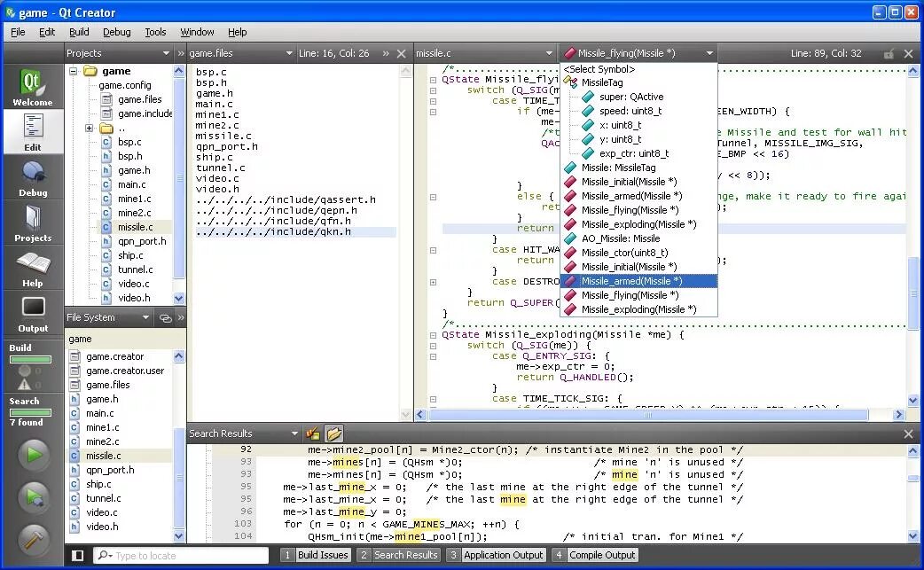Open the missile.c document dropdown
Screen dimensions: 924x570
click(x=549, y=53)
